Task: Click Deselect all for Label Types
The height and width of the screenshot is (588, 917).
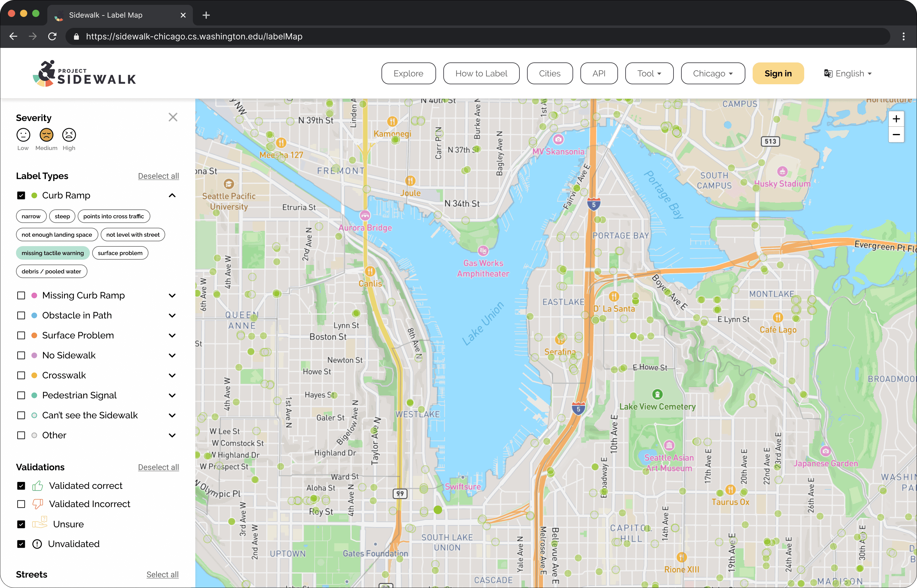Action: click(x=158, y=176)
